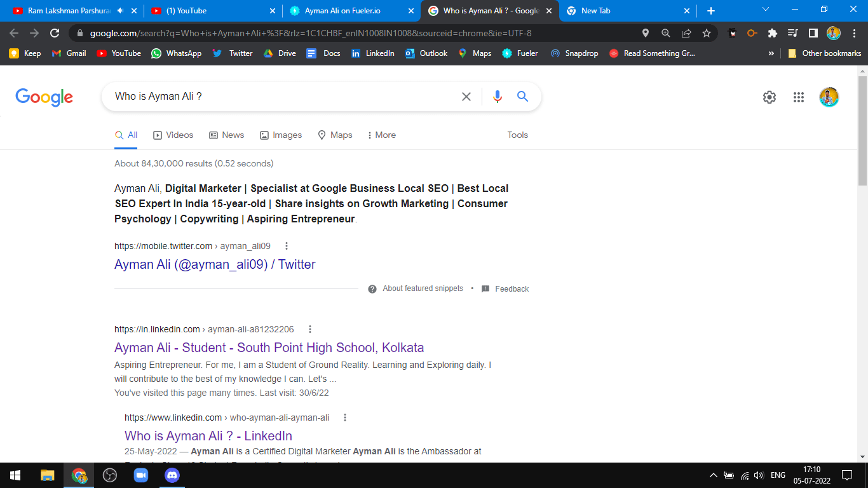Expand the More search filters menu
Viewport: 868px width, 488px height.
pos(381,135)
